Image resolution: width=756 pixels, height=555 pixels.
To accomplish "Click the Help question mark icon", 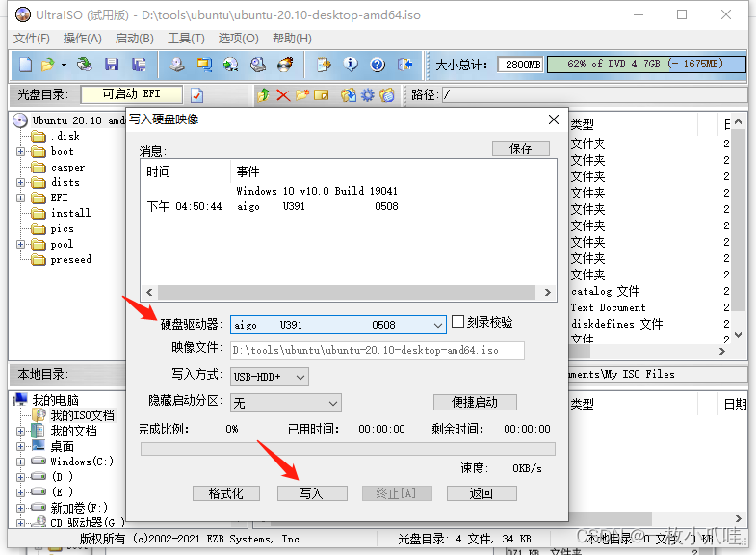I will tap(378, 65).
